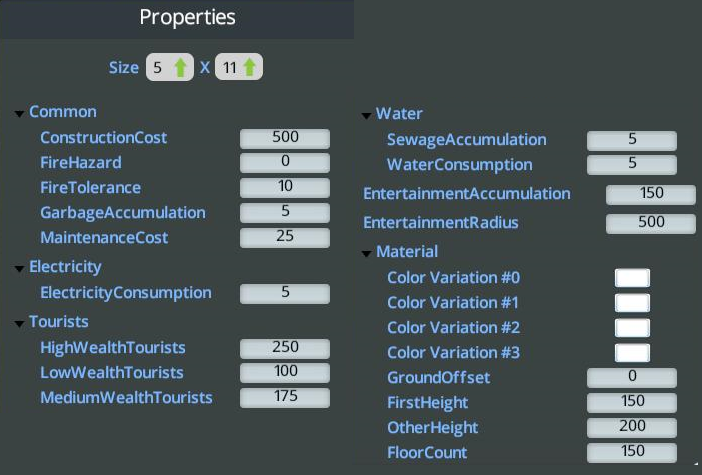The width and height of the screenshot is (702, 475).
Task: Open Color Variation #0 swatch
Action: pos(632,278)
